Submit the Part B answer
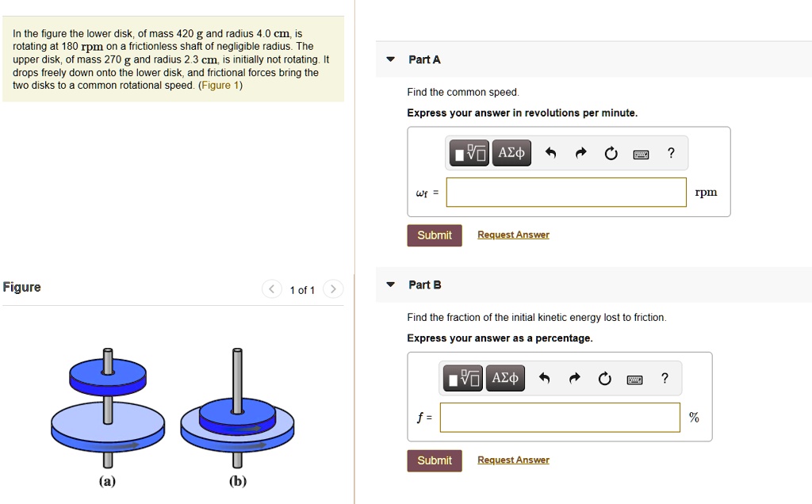The height and width of the screenshot is (504, 812). [434, 460]
